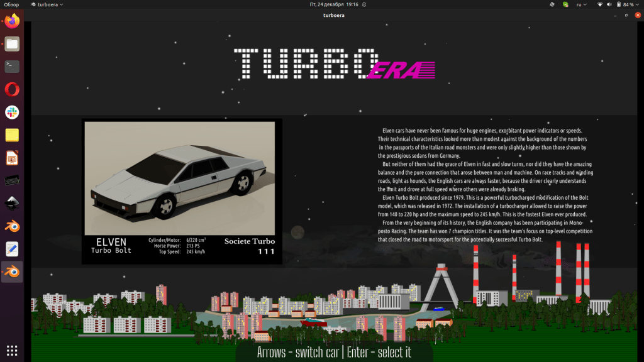This screenshot has width=644, height=362.
Task: Click the Обзор activities menu
Action: pyautogui.click(x=11, y=4)
